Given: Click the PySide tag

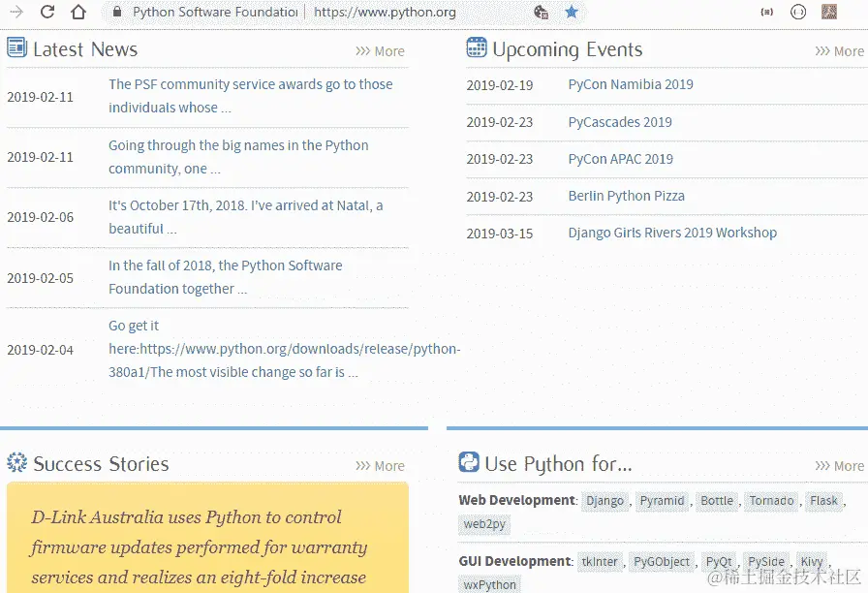Looking at the screenshot, I should (x=766, y=562).
